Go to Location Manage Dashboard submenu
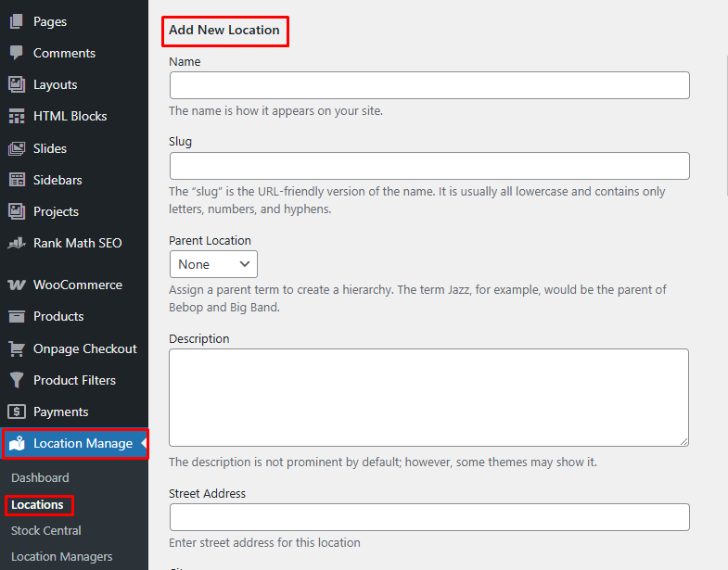This screenshot has width=728, height=570. 40,477
